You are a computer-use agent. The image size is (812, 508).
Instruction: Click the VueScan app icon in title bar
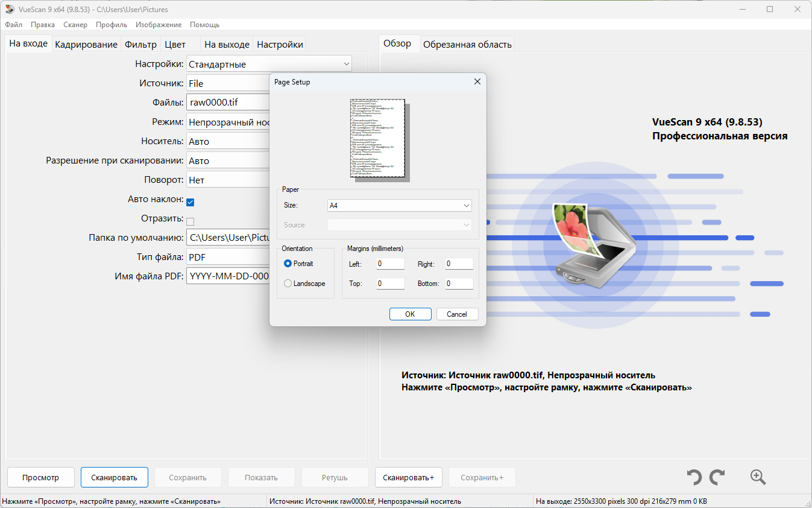point(9,9)
